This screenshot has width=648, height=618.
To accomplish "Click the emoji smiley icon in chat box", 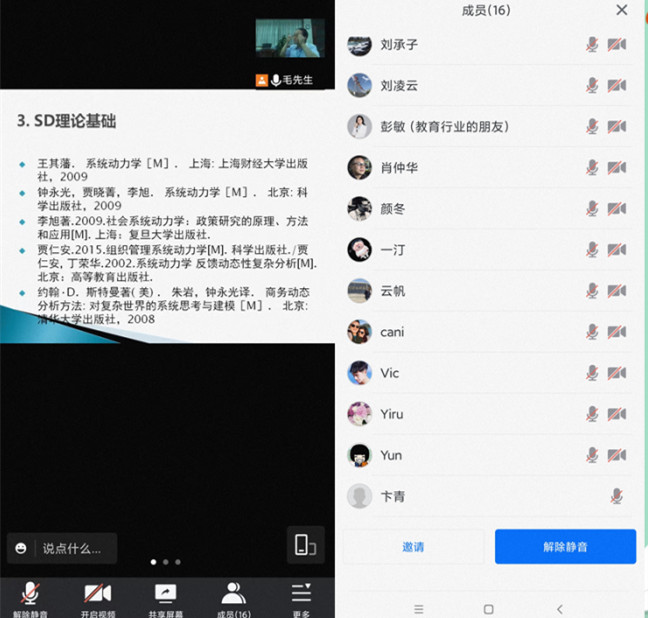I will (x=21, y=548).
